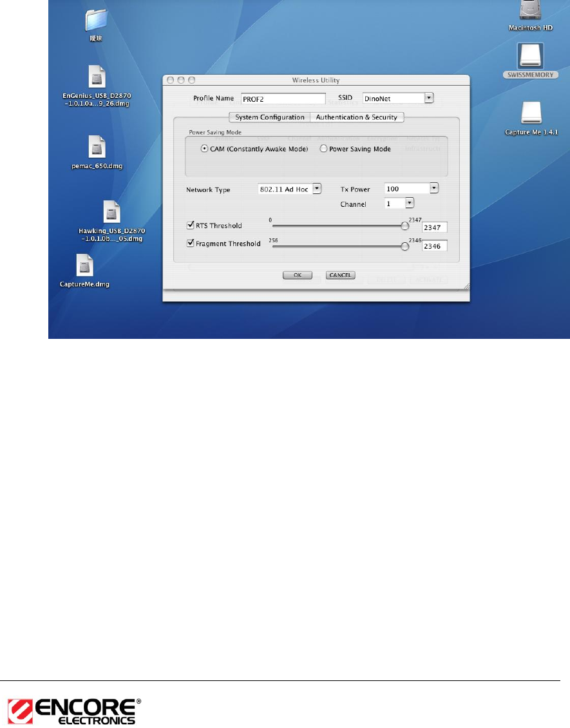
Task: Open the SSID dropdown arrow
Action: pyautogui.click(x=430, y=98)
